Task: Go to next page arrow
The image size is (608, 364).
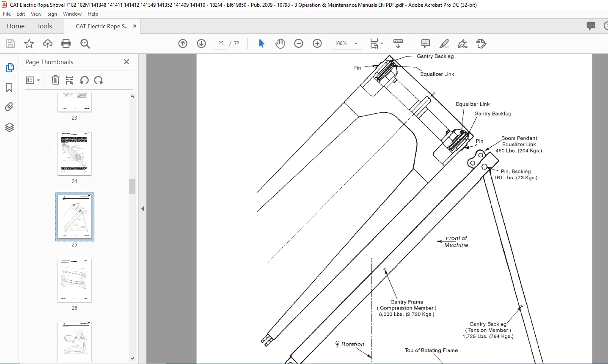Action: tap(201, 44)
